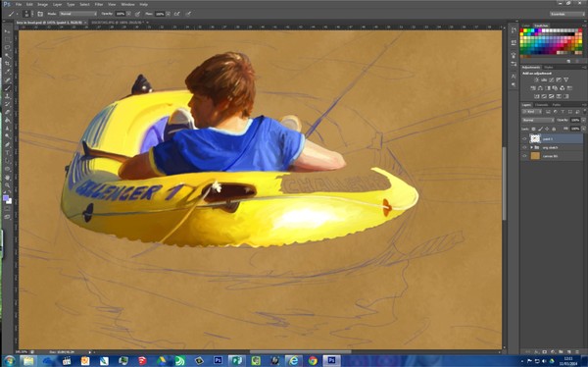Select the Crop tool

[x=8, y=64]
